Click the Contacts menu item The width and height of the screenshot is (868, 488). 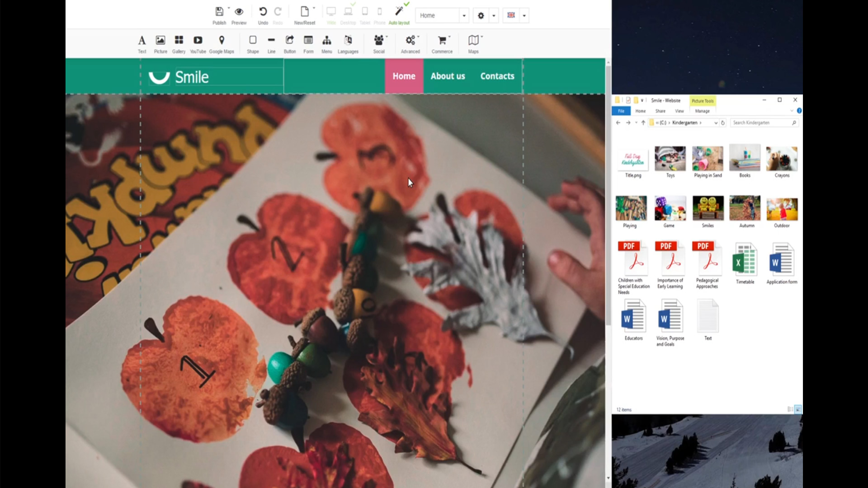tap(497, 76)
